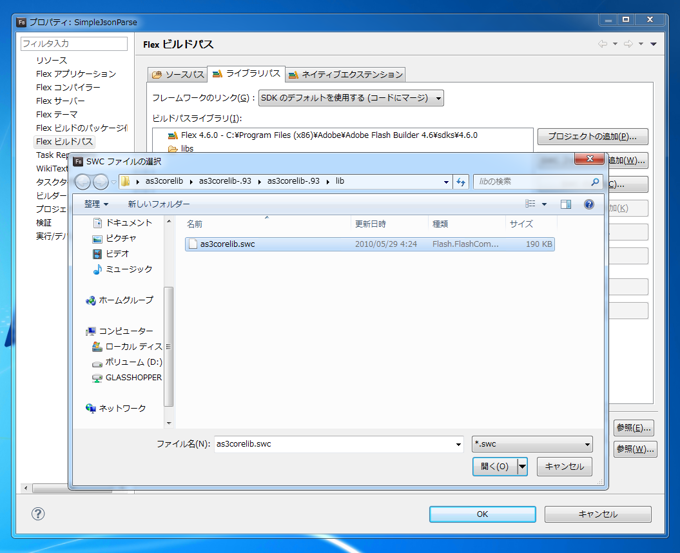Image resolution: width=680 pixels, height=553 pixels.
Task: Open Local Disk (ローカル ディスク) in the navigation pane
Action: pyautogui.click(x=127, y=347)
